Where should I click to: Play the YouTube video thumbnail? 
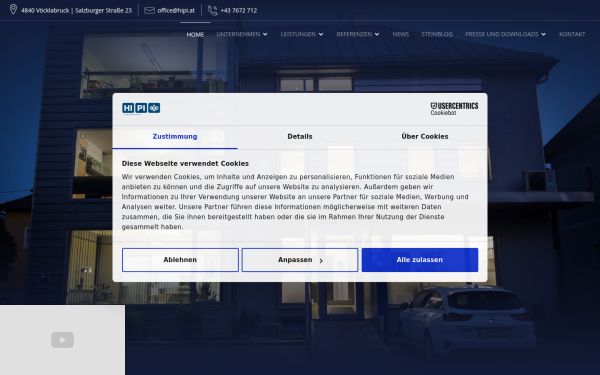click(x=62, y=340)
